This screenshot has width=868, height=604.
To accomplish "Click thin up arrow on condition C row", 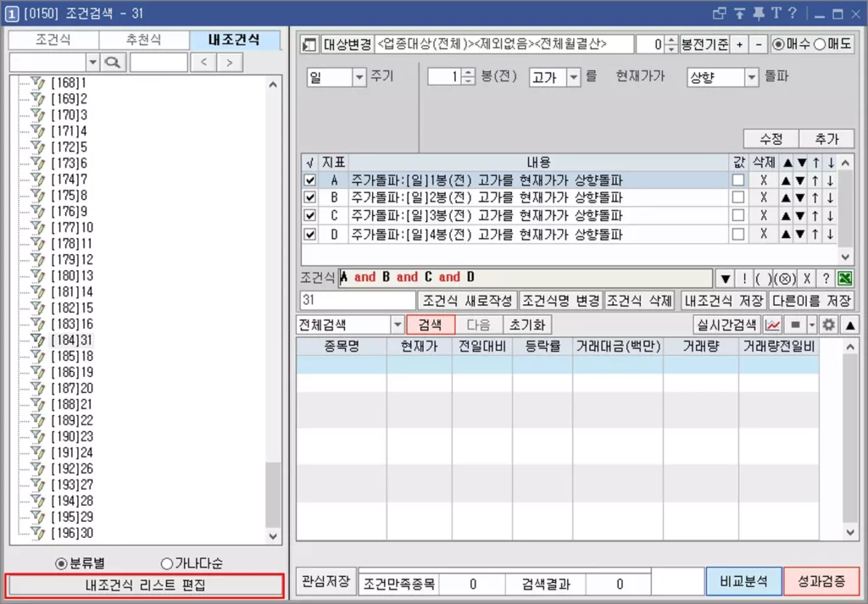I will click(x=815, y=216).
